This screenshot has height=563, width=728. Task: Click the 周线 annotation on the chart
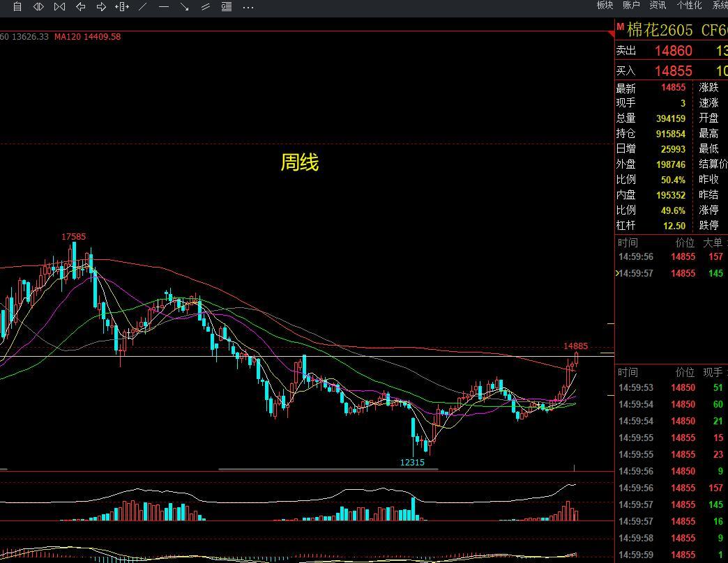299,162
